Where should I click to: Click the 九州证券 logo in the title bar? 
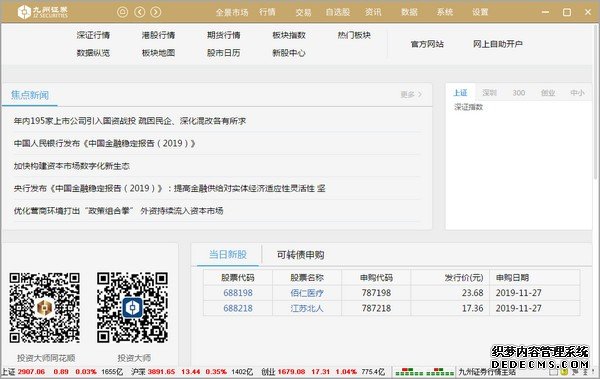pos(42,12)
